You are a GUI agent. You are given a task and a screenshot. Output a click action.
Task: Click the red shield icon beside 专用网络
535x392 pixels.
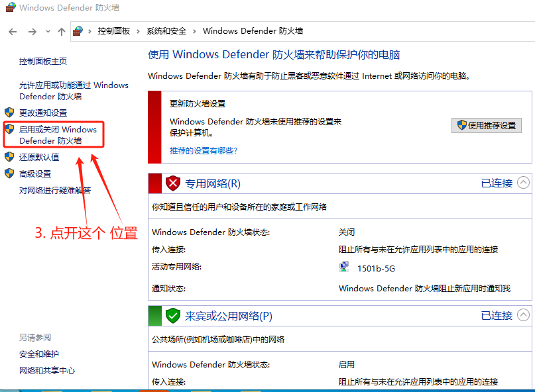173,183
